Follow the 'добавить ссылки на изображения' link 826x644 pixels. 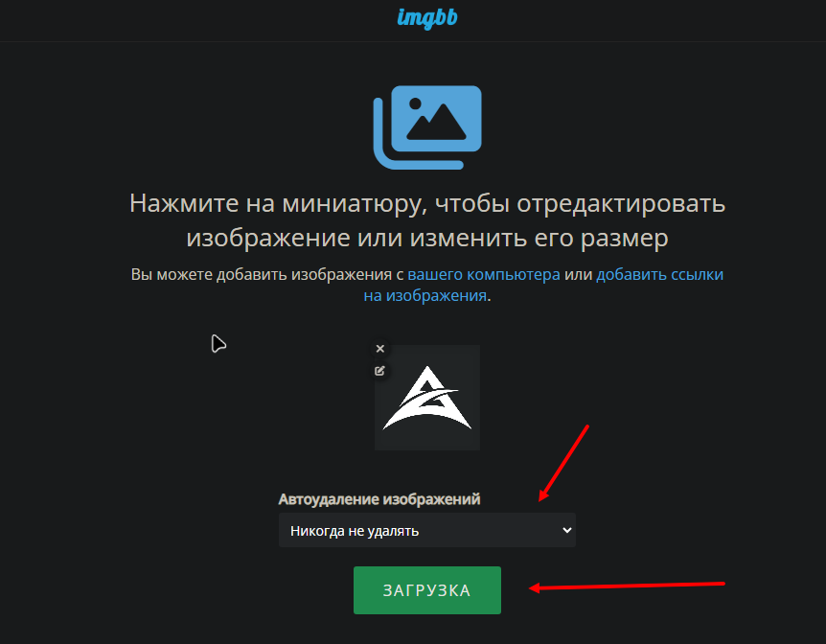click(x=543, y=286)
